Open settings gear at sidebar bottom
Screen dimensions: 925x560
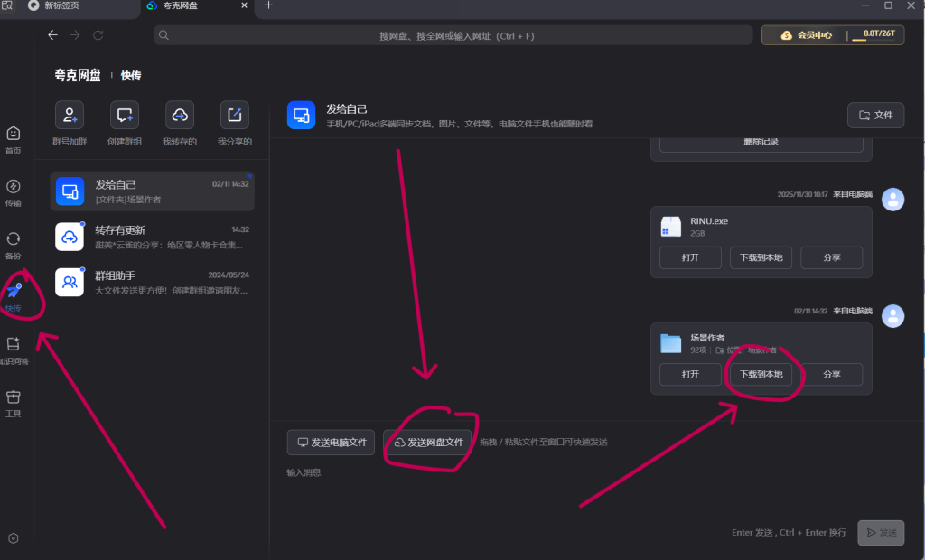point(13,538)
